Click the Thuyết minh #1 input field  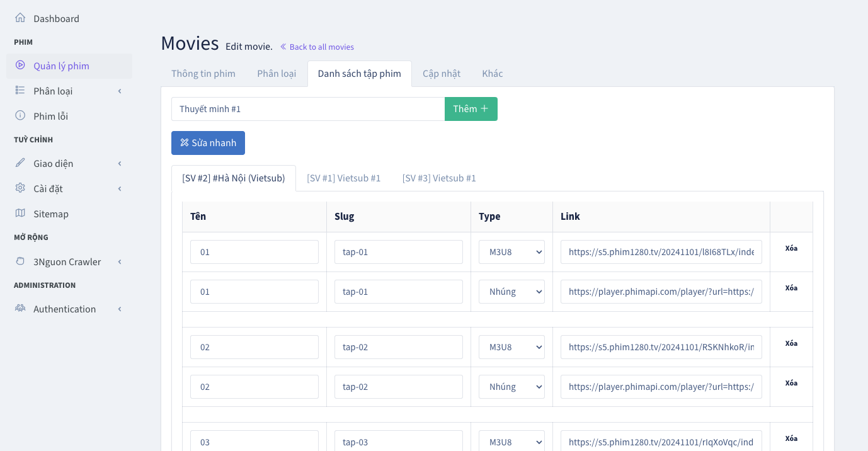(x=308, y=108)
